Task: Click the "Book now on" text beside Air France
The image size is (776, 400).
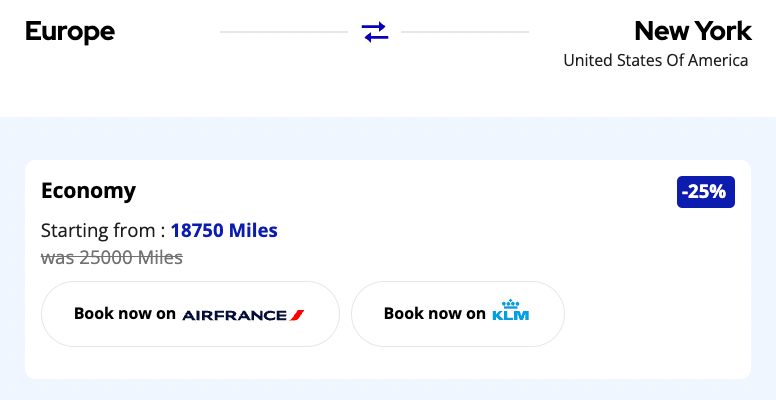Action: tap(125, 314)
